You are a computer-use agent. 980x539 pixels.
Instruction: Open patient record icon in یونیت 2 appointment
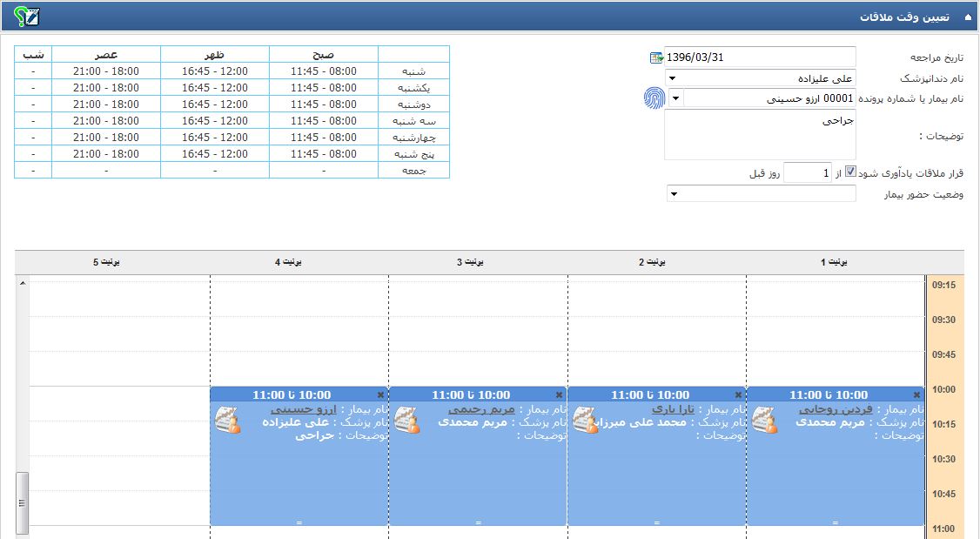[586, 420]
